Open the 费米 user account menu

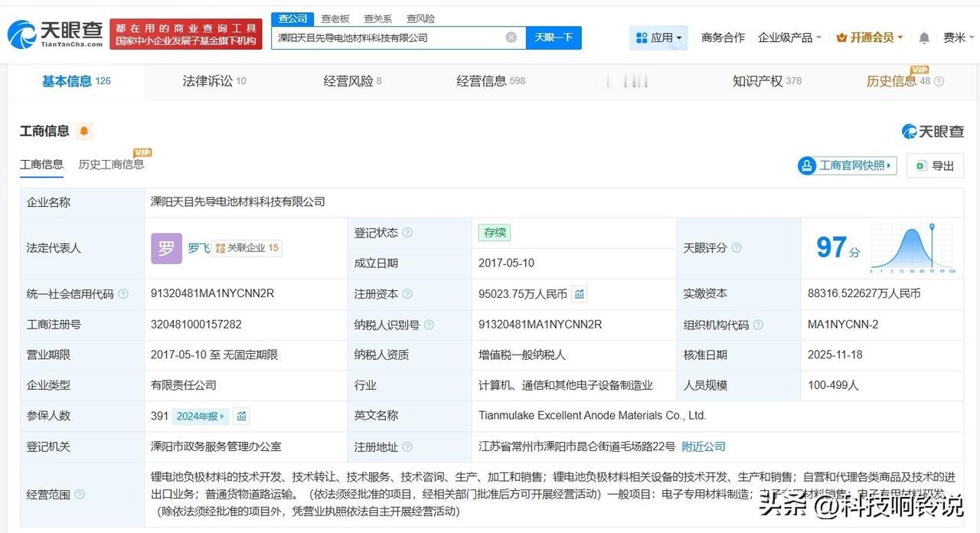(x=958, y=38)
